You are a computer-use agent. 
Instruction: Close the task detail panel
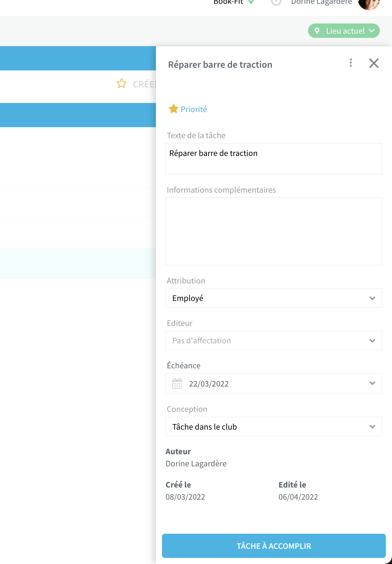tap(374, 63)
